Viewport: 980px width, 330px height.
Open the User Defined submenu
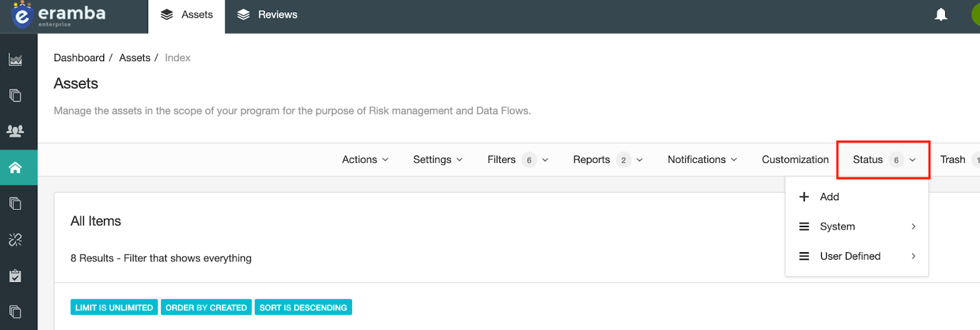pyautogui.click(x=856, y=256)
